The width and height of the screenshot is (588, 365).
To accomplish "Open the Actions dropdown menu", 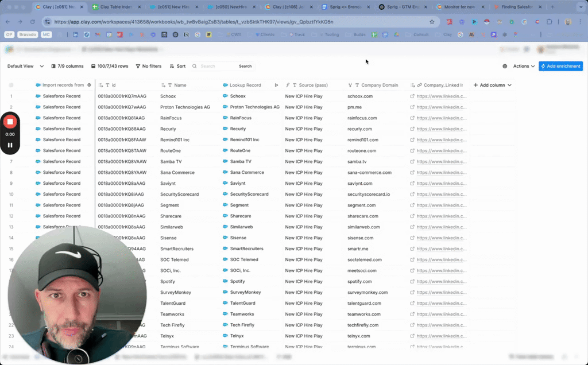I will coord(524,66).
